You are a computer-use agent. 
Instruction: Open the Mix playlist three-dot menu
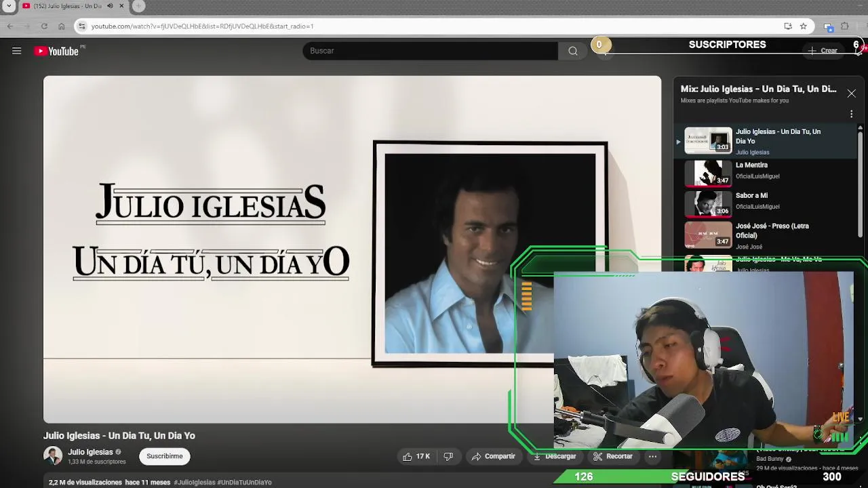851,114
